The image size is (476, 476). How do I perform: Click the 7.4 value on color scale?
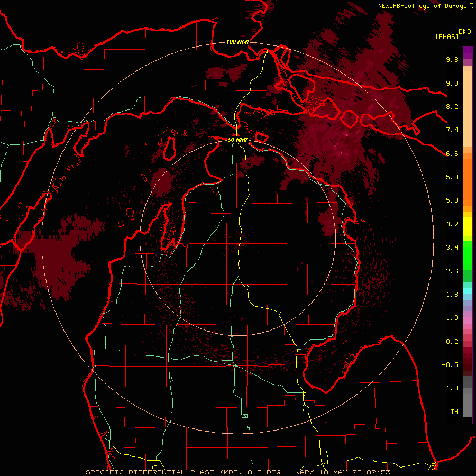pyautogui.click(x=452, y=130)
